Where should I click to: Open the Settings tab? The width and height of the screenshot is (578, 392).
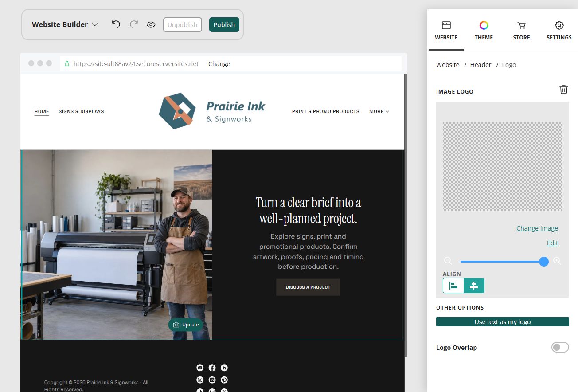click(559, 31)
